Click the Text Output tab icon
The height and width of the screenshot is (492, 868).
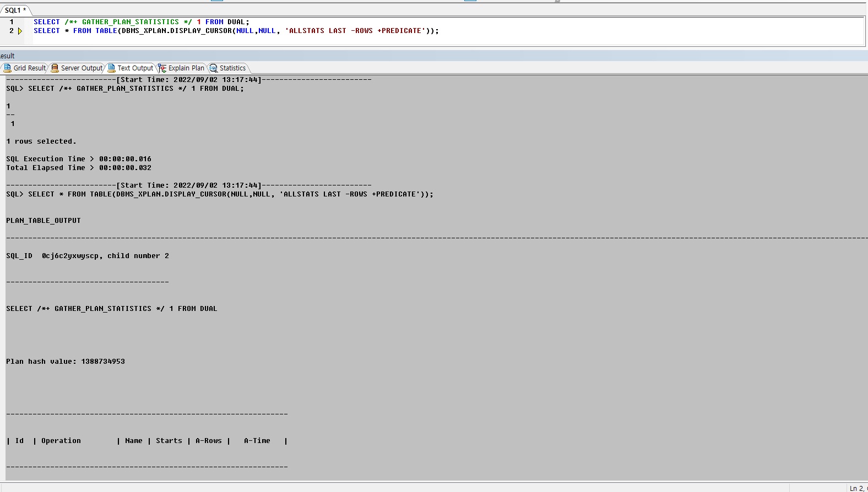tap(112, 68)
